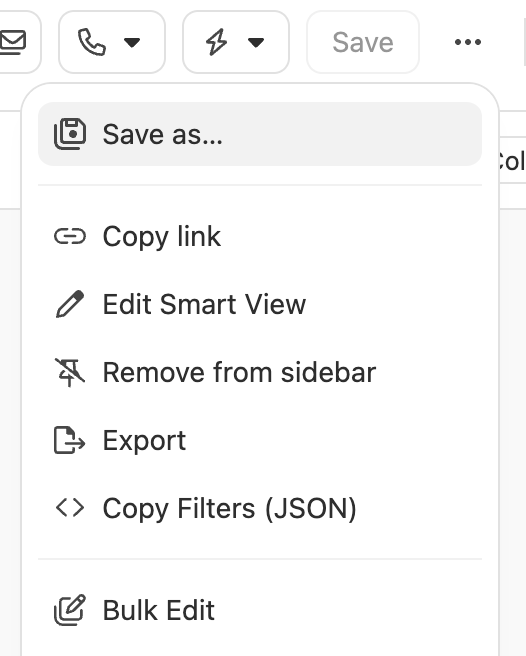Toggle the three-dots more options menu
This screenshot has height=656, width=526.
click(x=468, y=42)
